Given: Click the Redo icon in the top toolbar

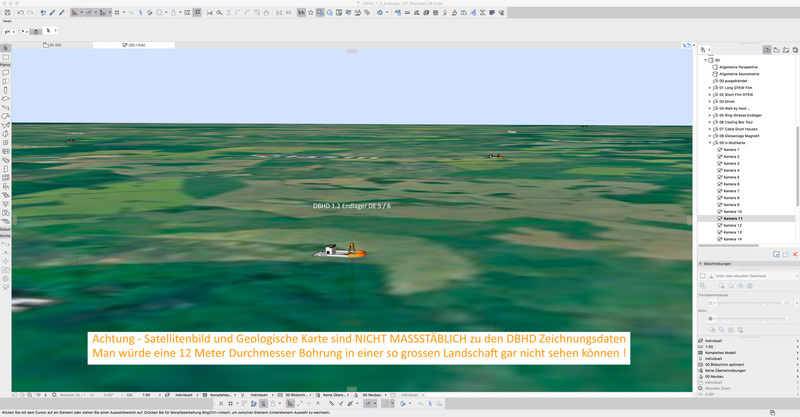Looking at the screenshot, I should pyautogui.click(x=31, y=13).
